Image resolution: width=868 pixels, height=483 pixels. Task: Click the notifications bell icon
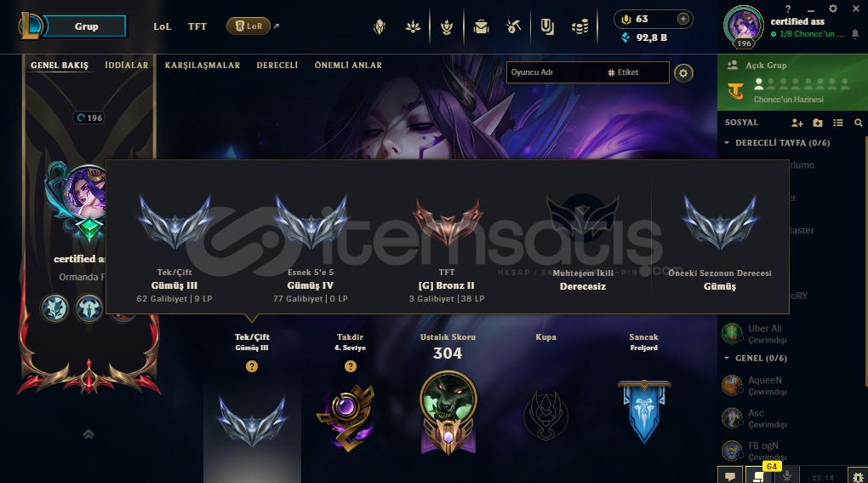point(855,34)
